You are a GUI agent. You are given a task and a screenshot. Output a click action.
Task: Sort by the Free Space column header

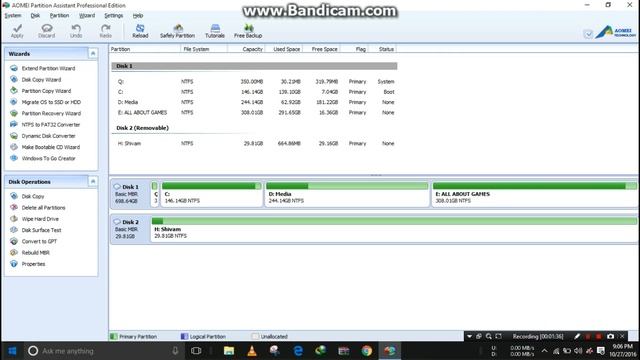321,49
